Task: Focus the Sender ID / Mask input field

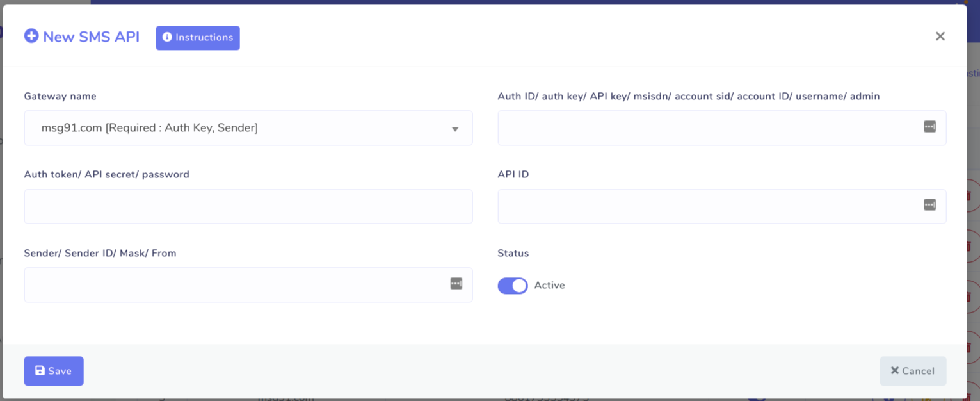Action: coord(248,285)
